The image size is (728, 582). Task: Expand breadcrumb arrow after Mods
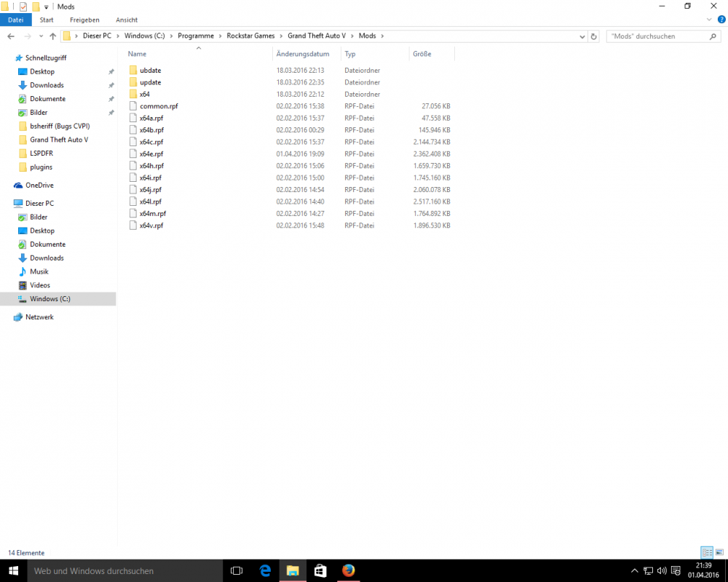(x=382, y=36)
